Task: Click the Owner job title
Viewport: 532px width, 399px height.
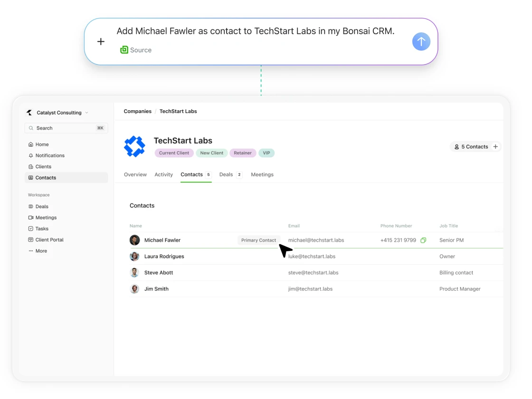Action: coord(447,256)
